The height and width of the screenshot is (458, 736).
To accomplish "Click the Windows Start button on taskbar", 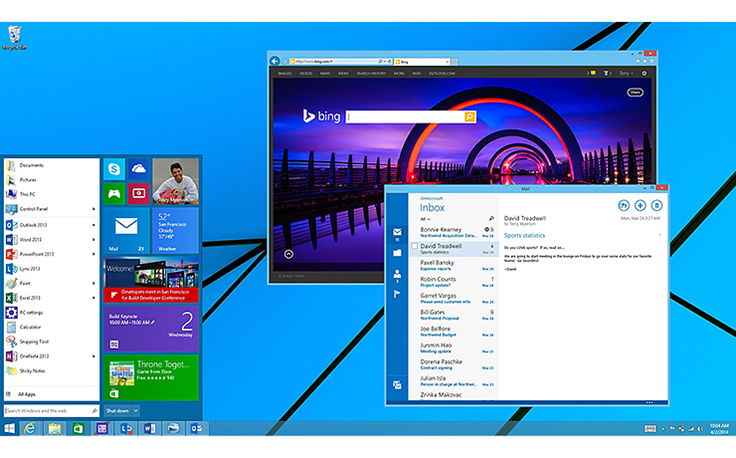I will point(9,428).
